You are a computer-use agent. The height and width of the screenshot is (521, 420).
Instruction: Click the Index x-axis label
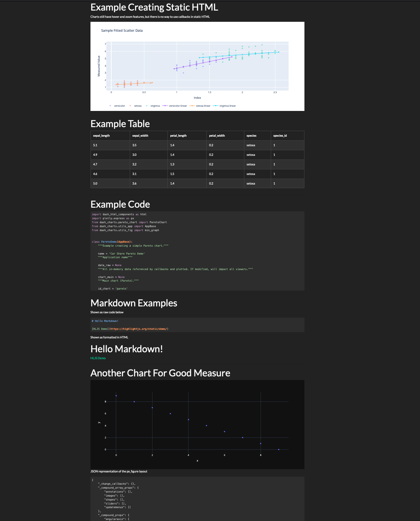197,98
